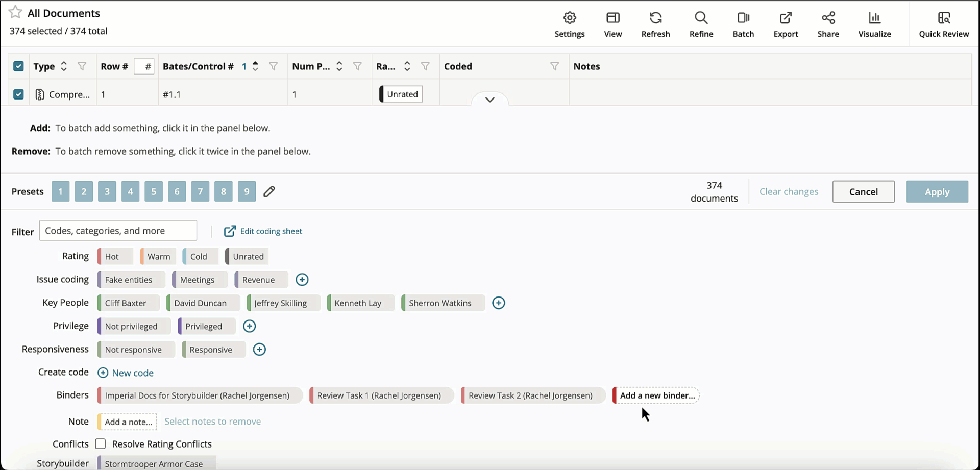Open the Batch tool
Viewport: 980px width, 470px height.
(x=743, y=23)
